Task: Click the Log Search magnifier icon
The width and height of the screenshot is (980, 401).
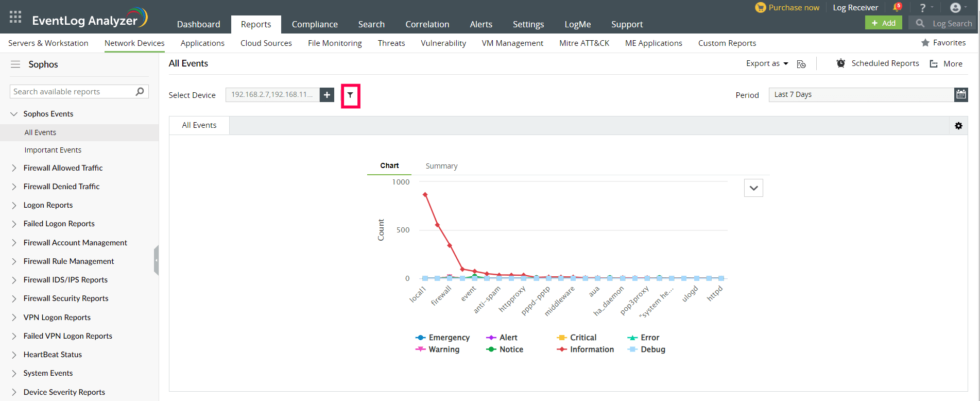Action: coord(920,23)
